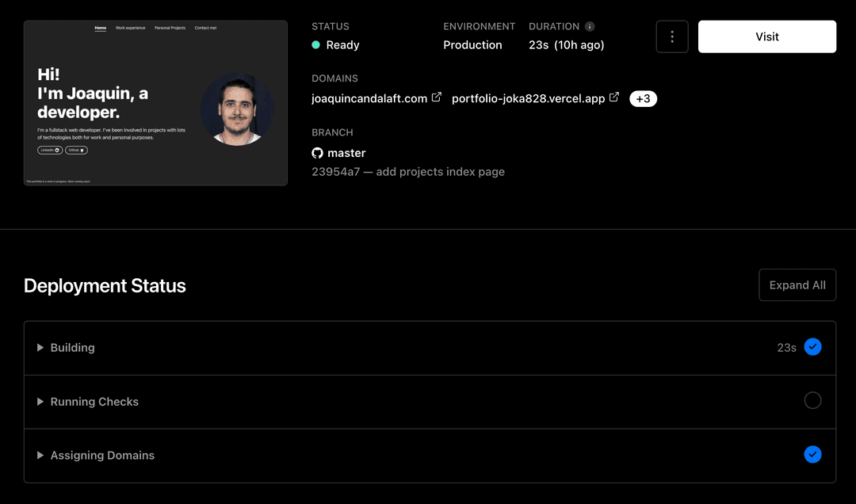Open the master branch link

pyautogui.click(x=346, y=153)
